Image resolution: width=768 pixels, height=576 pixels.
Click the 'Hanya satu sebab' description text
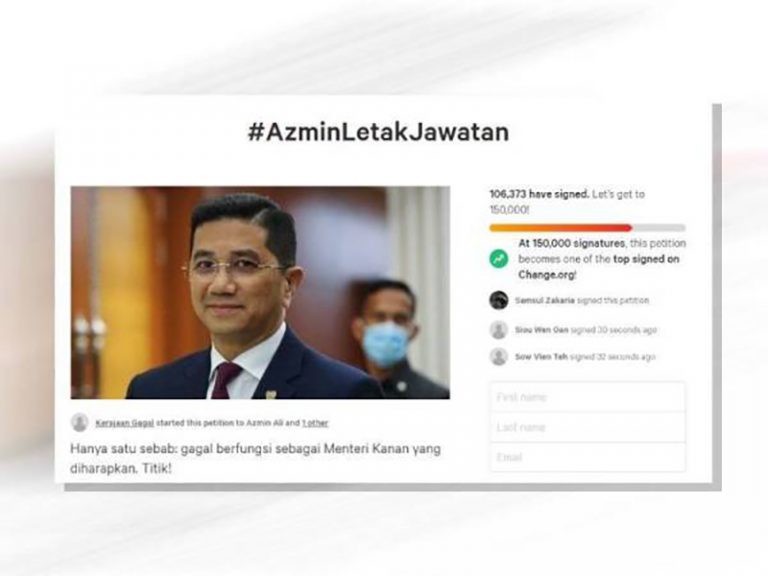tap(256, 458)
